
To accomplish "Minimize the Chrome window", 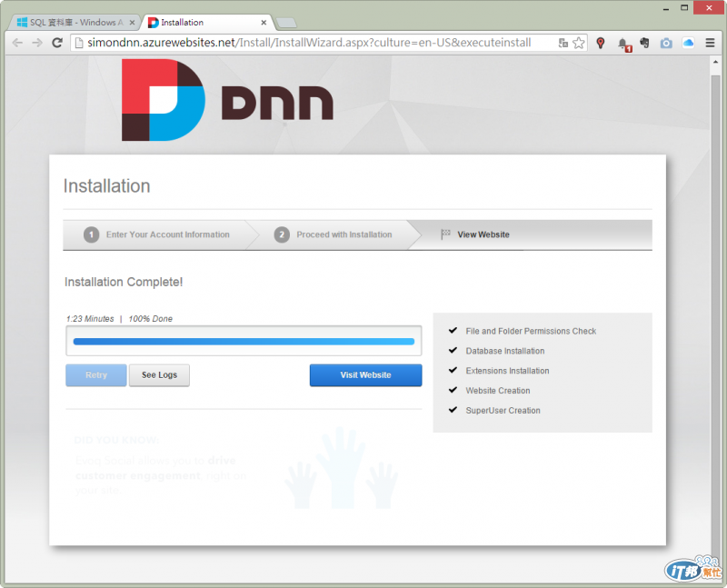I will (666, 8).
